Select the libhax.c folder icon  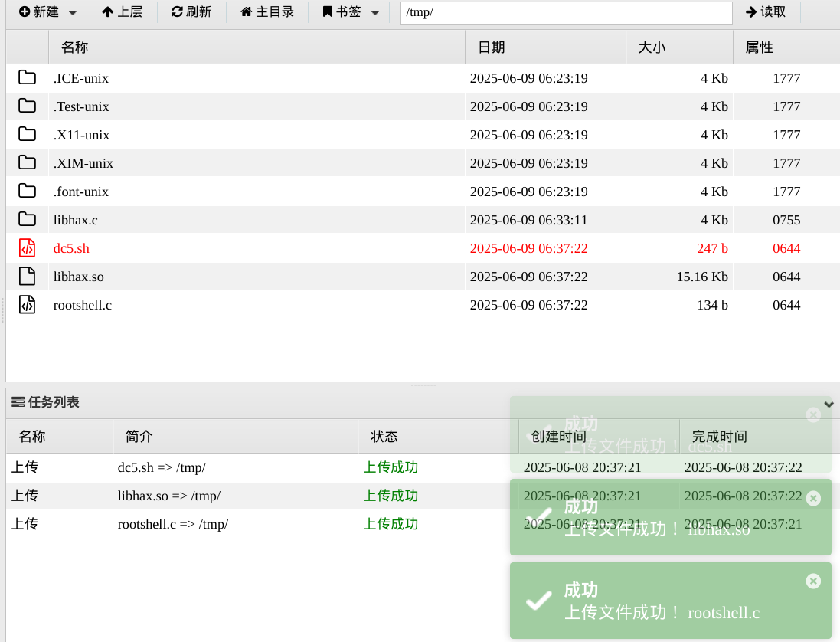click(28, 220)
